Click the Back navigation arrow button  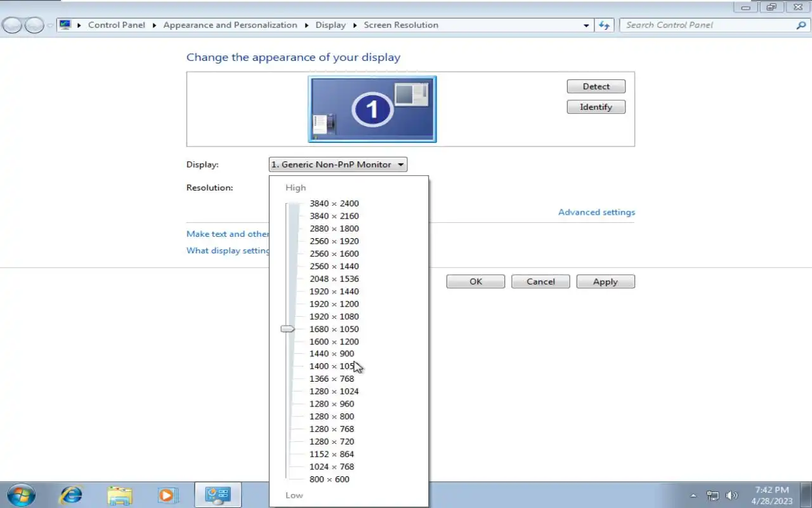13,25
